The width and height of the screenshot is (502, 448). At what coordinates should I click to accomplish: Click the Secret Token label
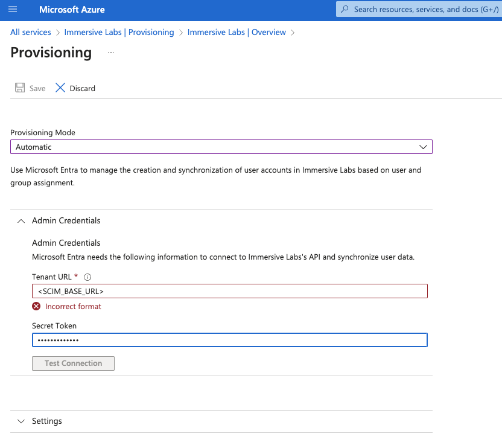[54, 326]
